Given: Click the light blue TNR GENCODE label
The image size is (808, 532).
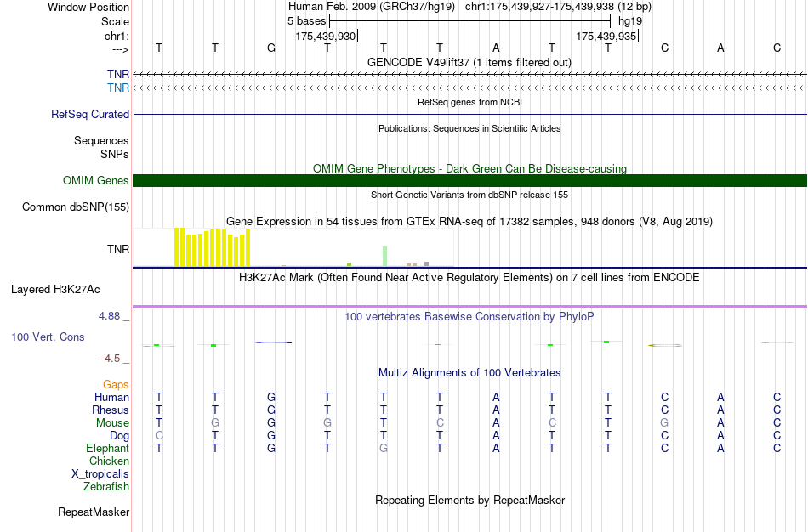Looking at the screenshot, I should point(118,88).
